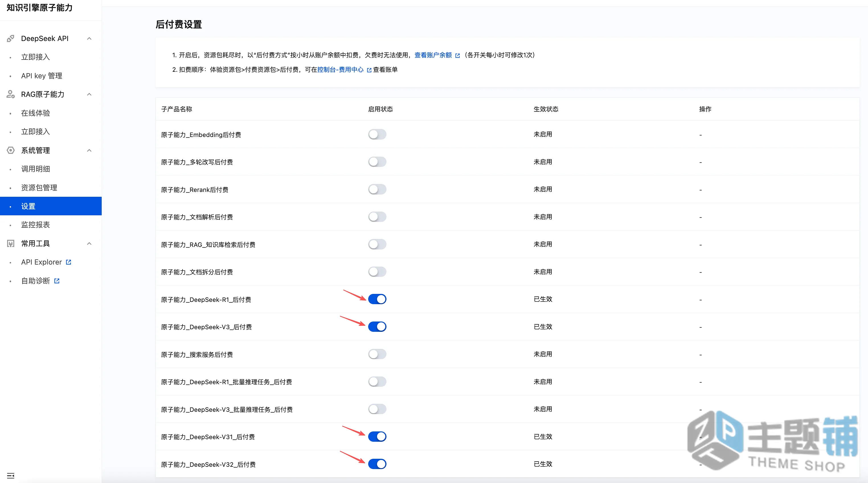Enable 原子能力_多轮改写后付费 switch

pyautogui.click(x=377, y=162)
